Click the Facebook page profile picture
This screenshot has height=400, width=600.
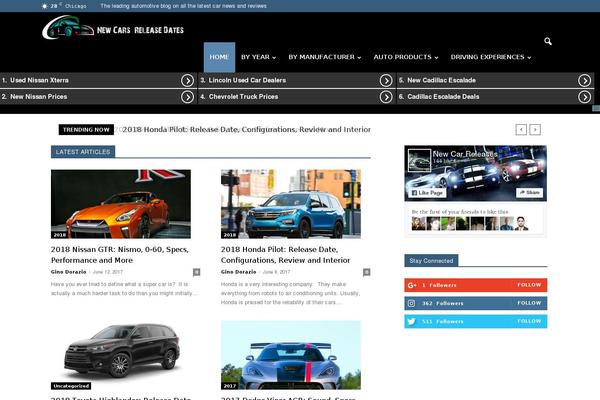click(419, 160)
